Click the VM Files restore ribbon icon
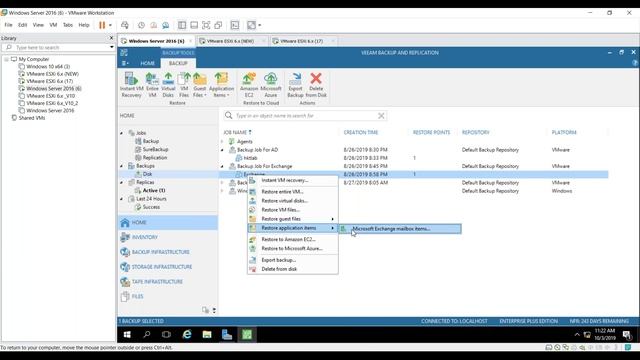The width and height of the screenshot is (640, 360). click(x=184, y=85)
